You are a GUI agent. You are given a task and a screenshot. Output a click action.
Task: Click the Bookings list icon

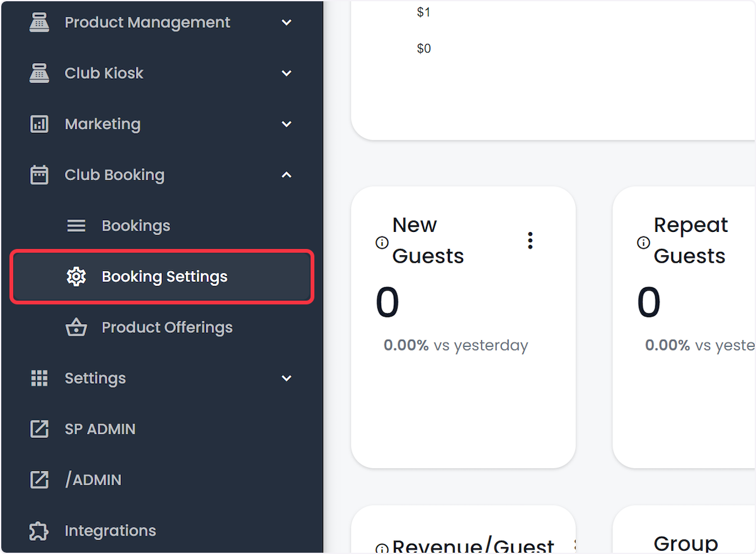tap(76, 226)
